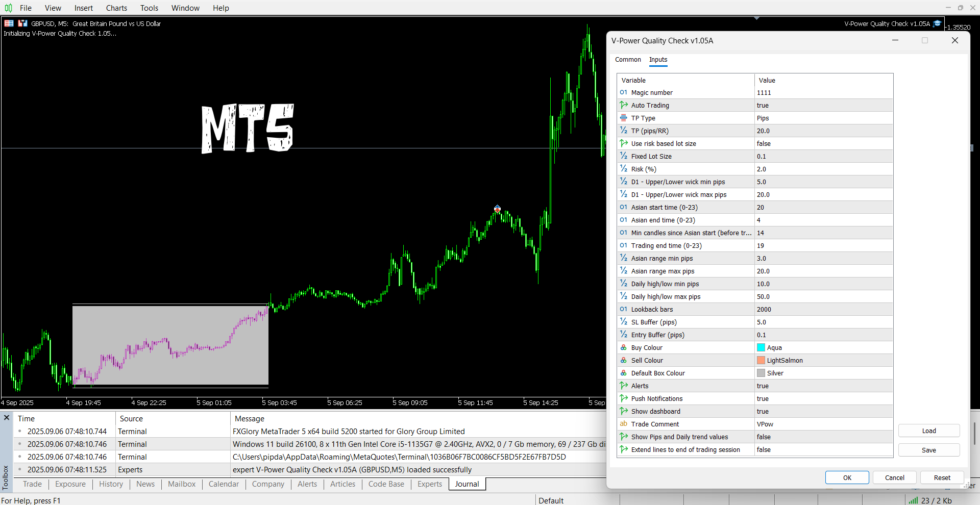Toggle the Alerts value true

(x=824, y=386)
